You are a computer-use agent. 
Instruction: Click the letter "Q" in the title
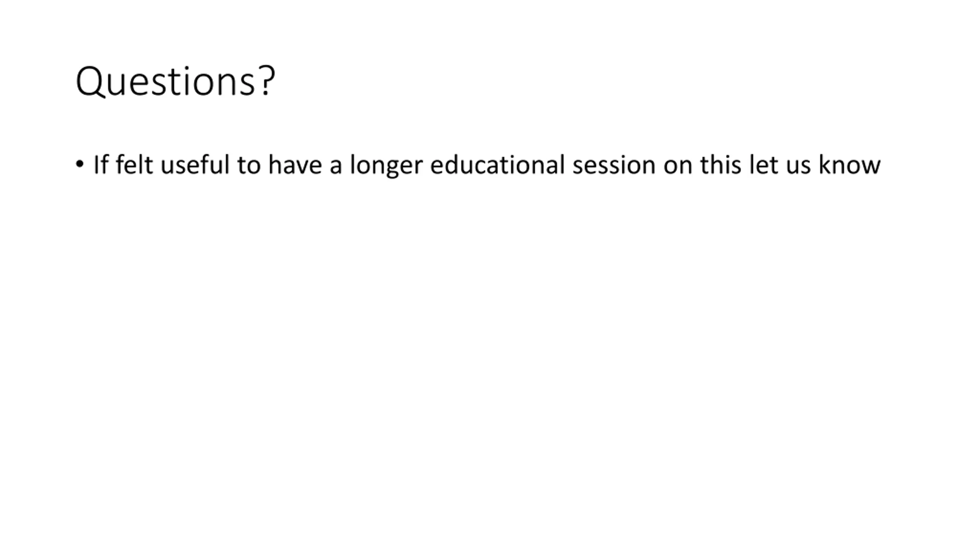click(x=90, y=82)
